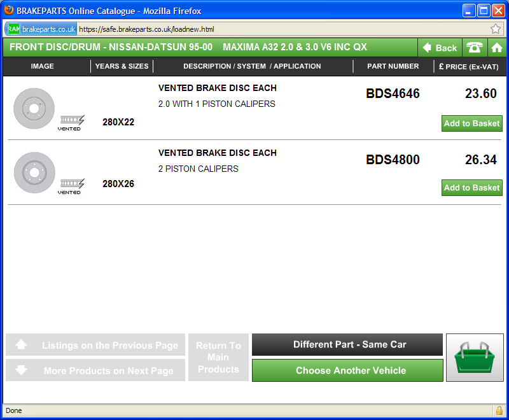Open the green shopping basket
The height and width of the screenshot is (420, 509).
(475, 358)
